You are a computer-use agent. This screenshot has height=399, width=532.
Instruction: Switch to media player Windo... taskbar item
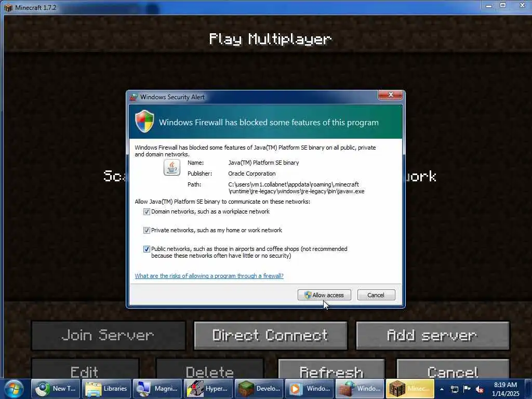[x=309, y=389]
